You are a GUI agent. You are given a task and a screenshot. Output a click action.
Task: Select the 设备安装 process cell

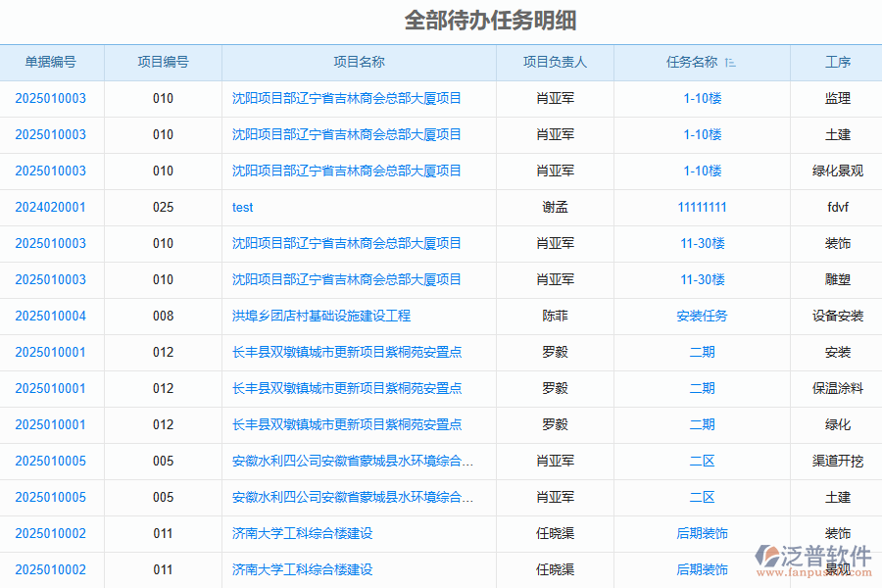(838, 316)
